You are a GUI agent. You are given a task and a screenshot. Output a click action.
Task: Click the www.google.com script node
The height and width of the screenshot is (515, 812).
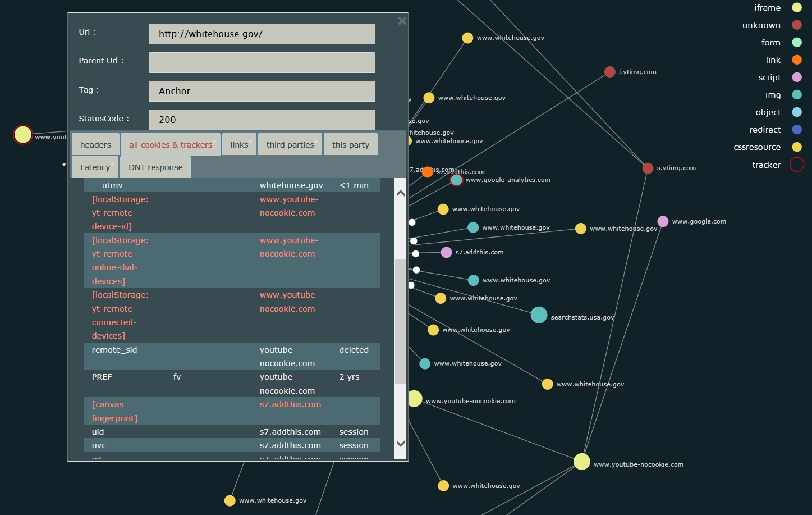(x=663, y=221)
